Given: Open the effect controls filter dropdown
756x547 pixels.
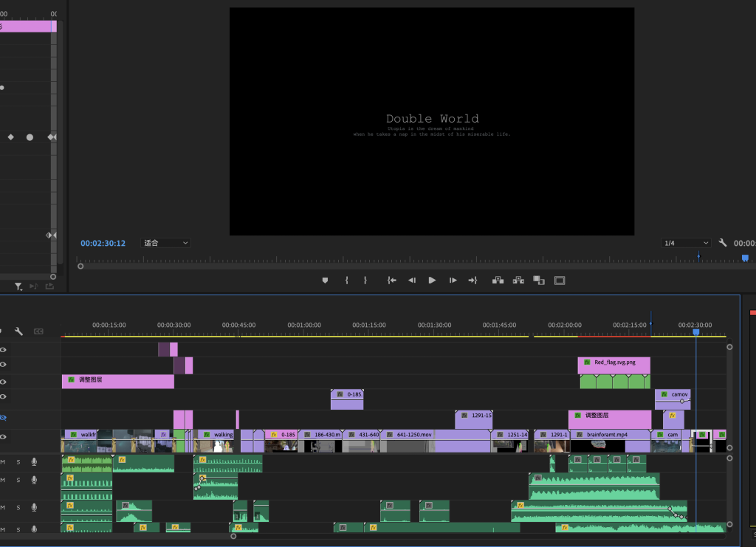Looking at the screenshot, I should (x=18, y=286).
